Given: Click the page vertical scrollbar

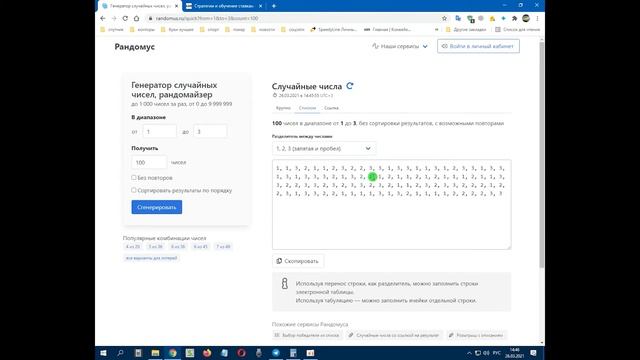Looking at the screenshot, I should (542, 155).
